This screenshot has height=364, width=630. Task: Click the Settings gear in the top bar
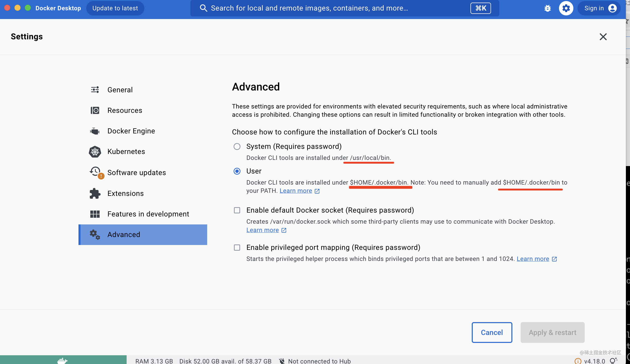(x=566, y=8)
